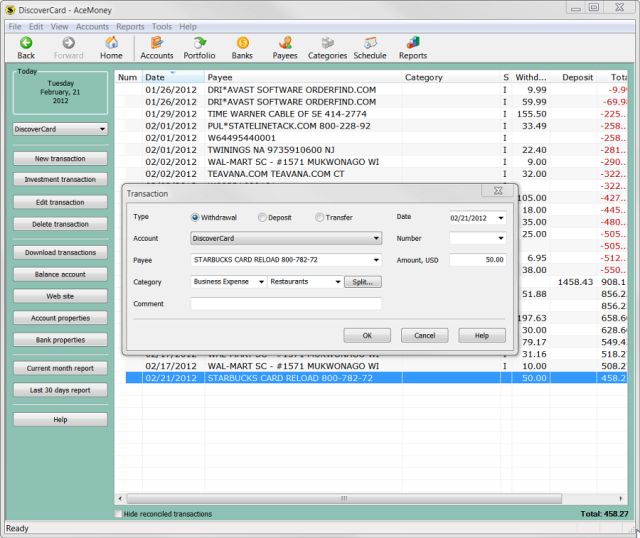Open the File menu

(x=15, y=27)
